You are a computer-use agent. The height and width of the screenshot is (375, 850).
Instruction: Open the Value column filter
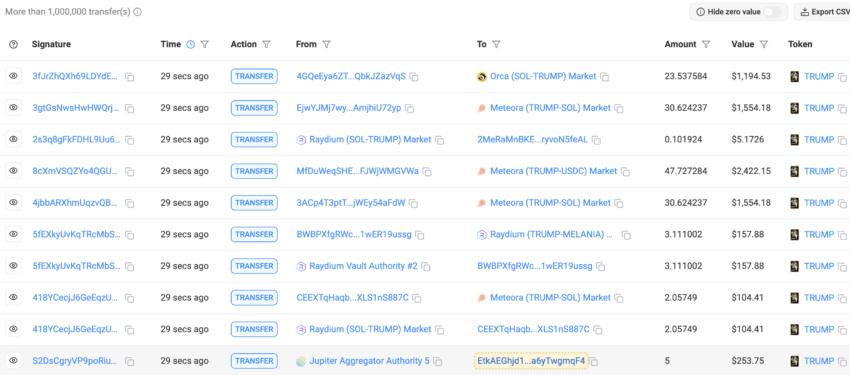(x=764, y=44)
